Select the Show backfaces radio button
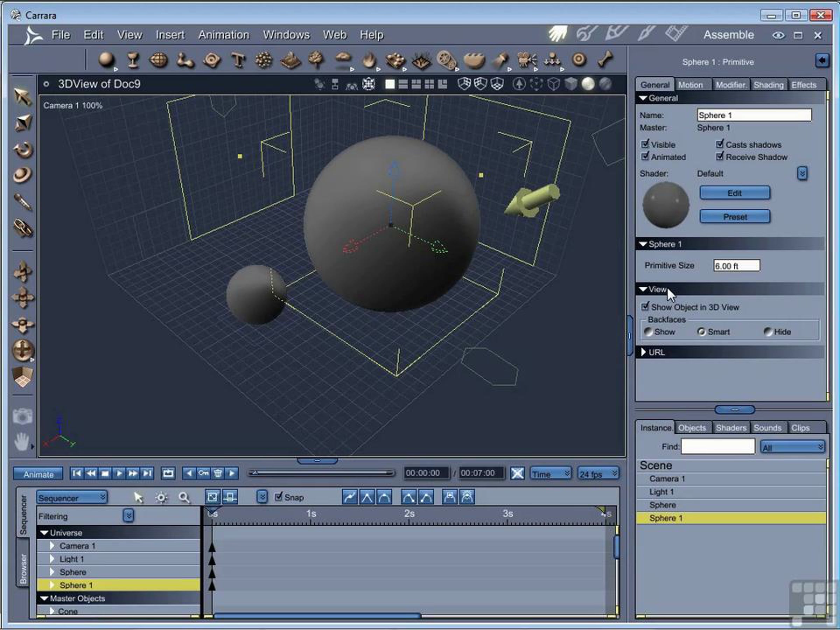Image resolution: width=840 pixels, height=630 pixels. (648, 332)
